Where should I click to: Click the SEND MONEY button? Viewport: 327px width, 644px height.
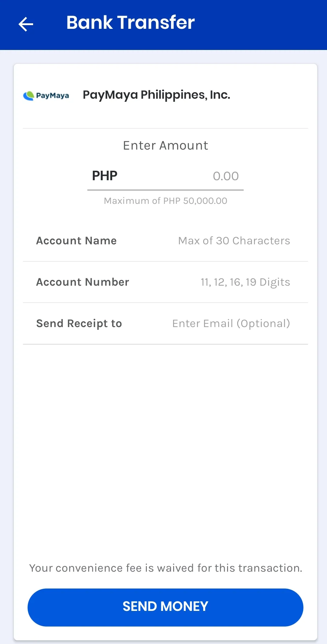[x=165, y=607]
